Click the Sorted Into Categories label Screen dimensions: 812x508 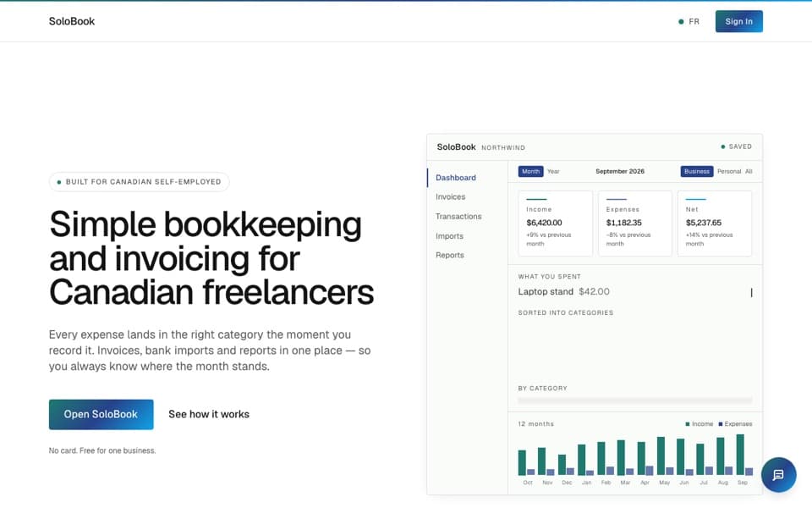pyautogui.click(x=566, y=312)
